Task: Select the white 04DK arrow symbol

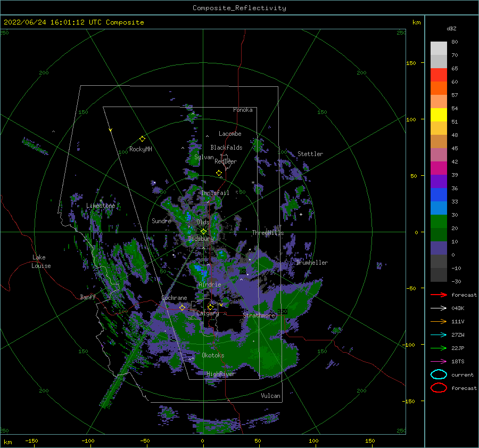Action: point(439,308)
